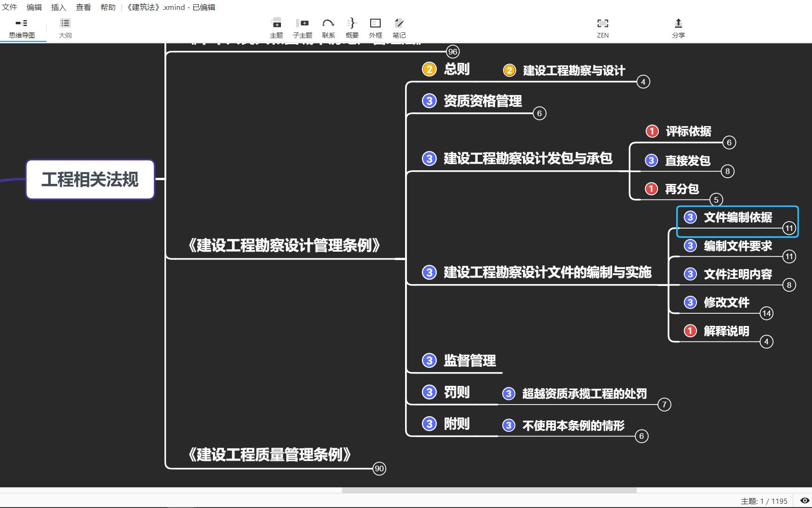Expand 文件编制依据 count 11
812x508 pixels.
click(789, 228)
